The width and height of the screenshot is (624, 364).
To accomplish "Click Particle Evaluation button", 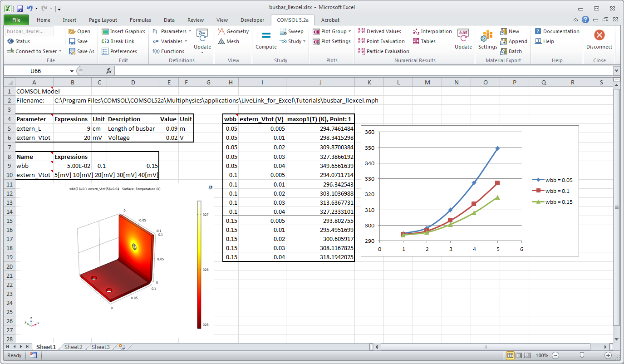I will (x=383, y=51).
